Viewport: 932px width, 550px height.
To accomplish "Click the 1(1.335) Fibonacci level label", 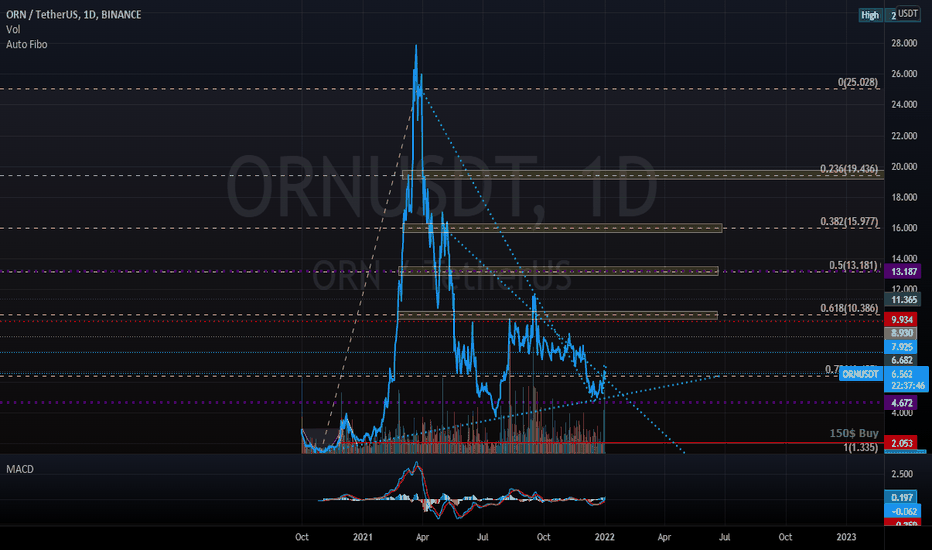I will pos(860,447).
